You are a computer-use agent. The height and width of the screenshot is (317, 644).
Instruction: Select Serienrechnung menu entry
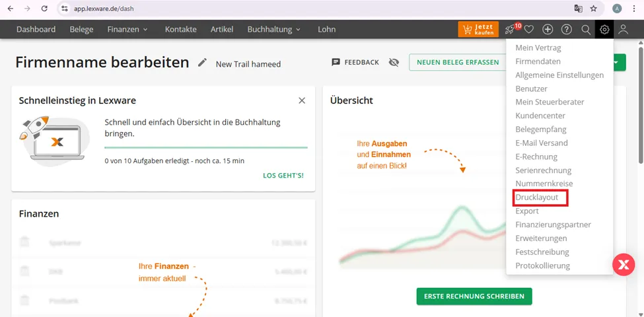544,170
